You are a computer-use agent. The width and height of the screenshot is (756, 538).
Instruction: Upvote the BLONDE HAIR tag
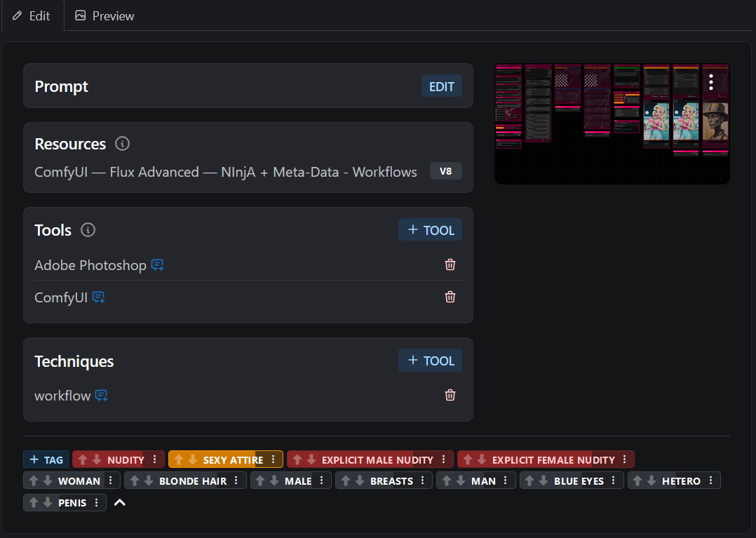click(x=135, y=480)
